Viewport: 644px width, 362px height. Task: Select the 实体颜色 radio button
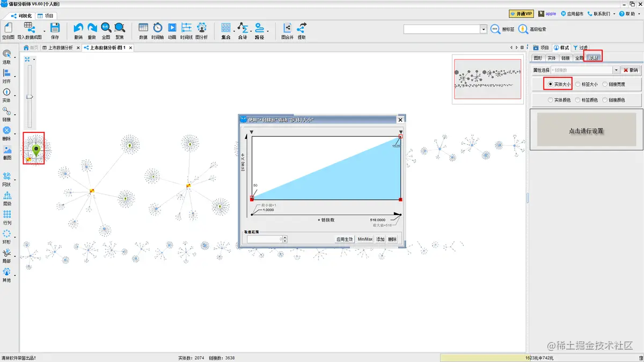click(x=551, y=100)
